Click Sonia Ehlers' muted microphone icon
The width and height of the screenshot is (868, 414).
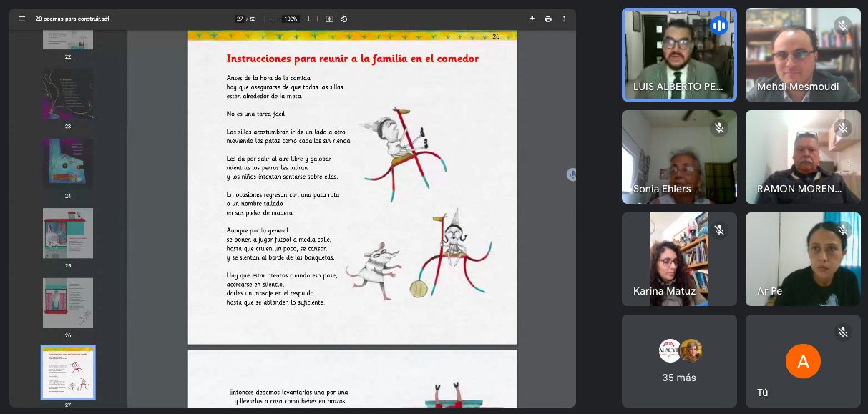718,128
